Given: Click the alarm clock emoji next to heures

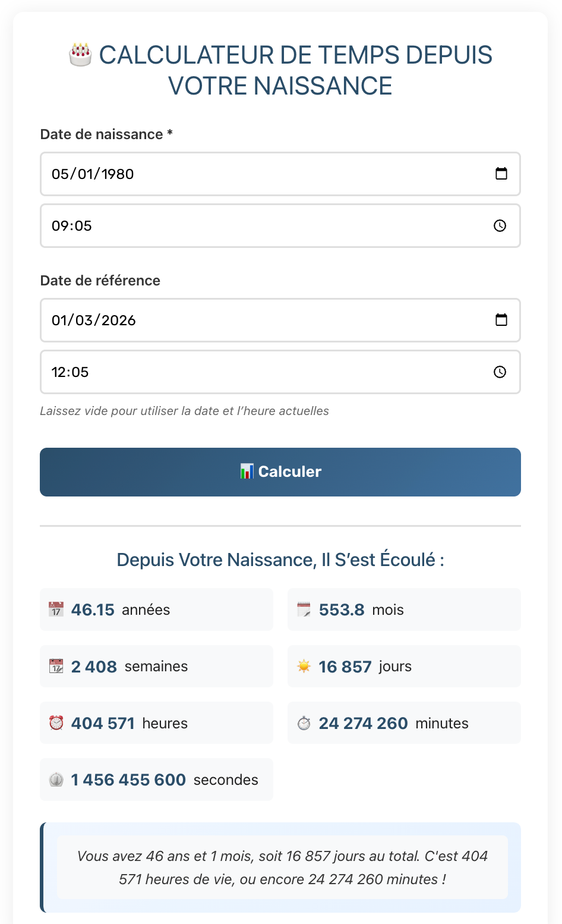Looking at the screenshot, I should tap(55, 722).
